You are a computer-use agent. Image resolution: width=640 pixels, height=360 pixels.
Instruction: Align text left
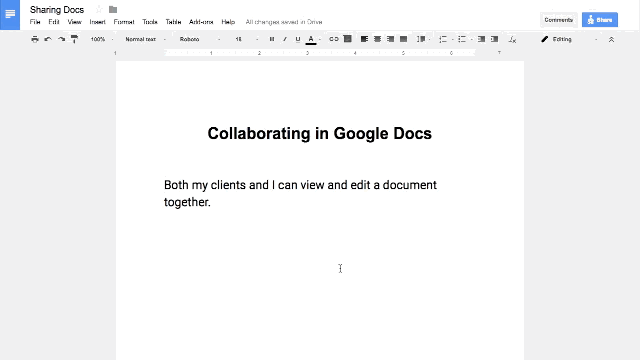click(364, 39)
